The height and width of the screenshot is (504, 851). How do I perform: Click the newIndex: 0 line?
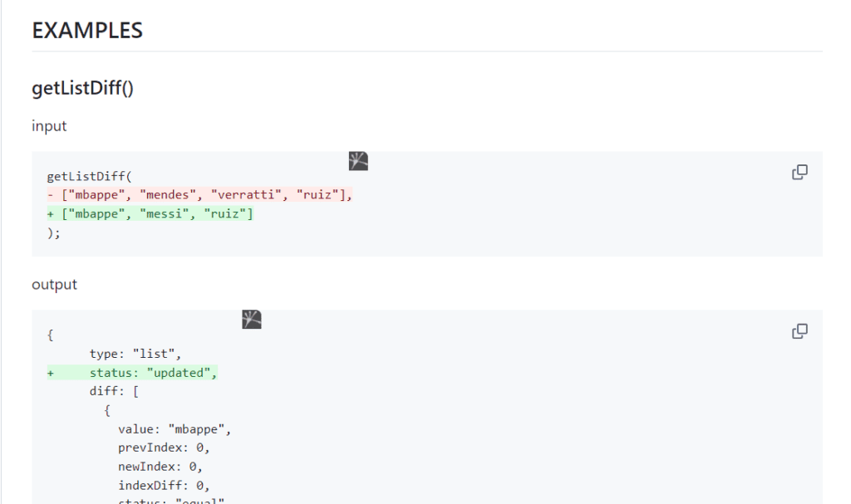point(160,467)
